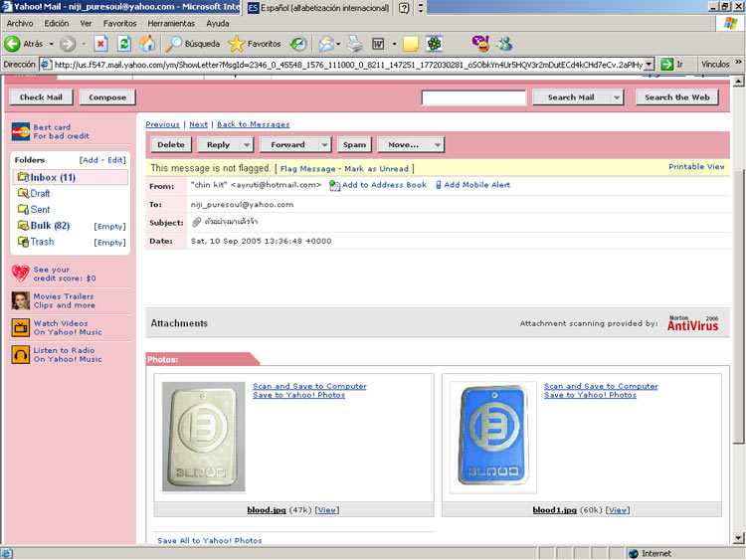Open the Ver menu
746x560 pixels.
[x=86, y=23]
